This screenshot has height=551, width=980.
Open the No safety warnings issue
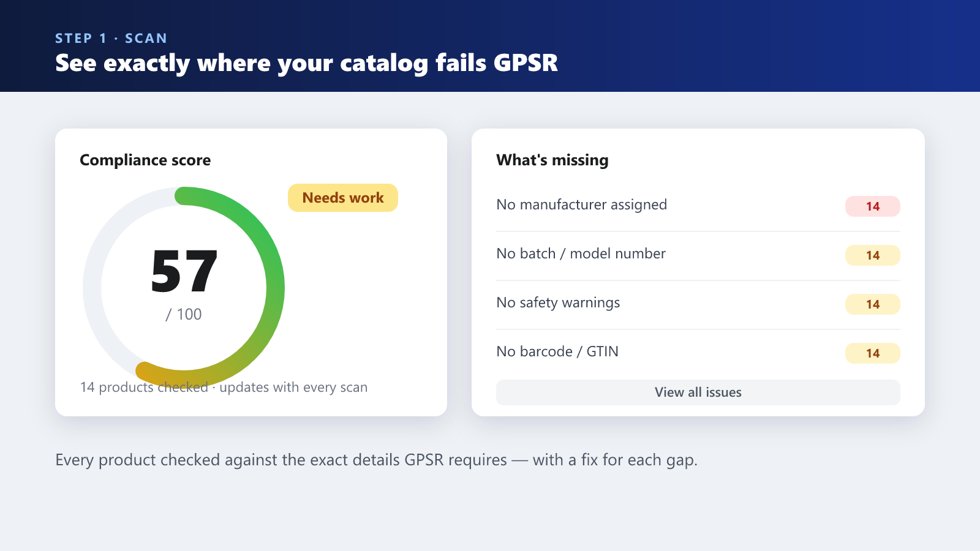tap(698, 304)
